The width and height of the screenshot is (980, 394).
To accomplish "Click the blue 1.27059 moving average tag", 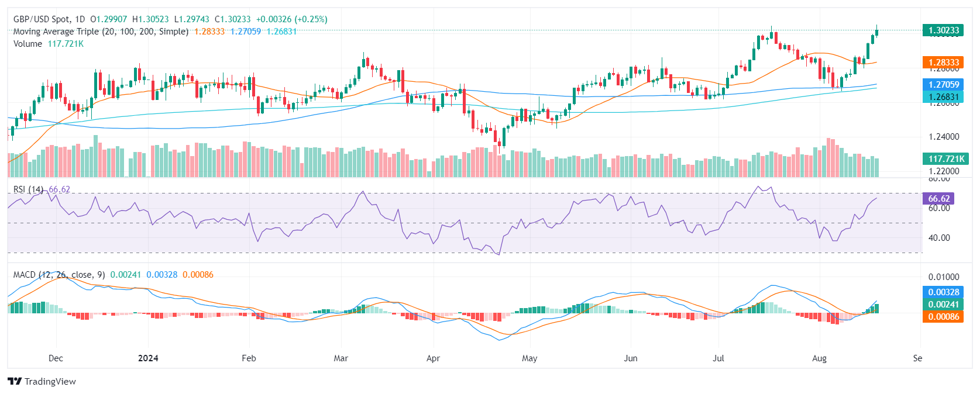I will click(944, 85).
